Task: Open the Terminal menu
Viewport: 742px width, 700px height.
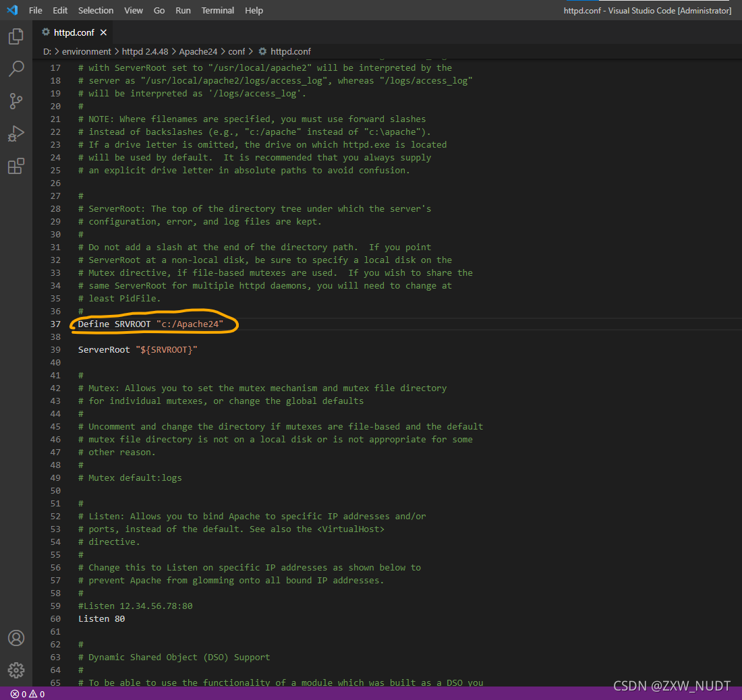Action: tap(218, 10)
